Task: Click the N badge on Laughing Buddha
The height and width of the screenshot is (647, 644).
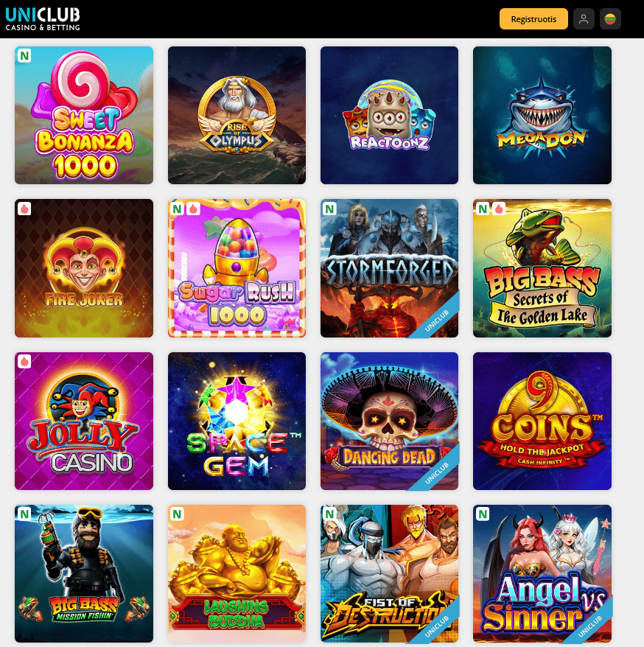Action: click(x=177, y=514)
